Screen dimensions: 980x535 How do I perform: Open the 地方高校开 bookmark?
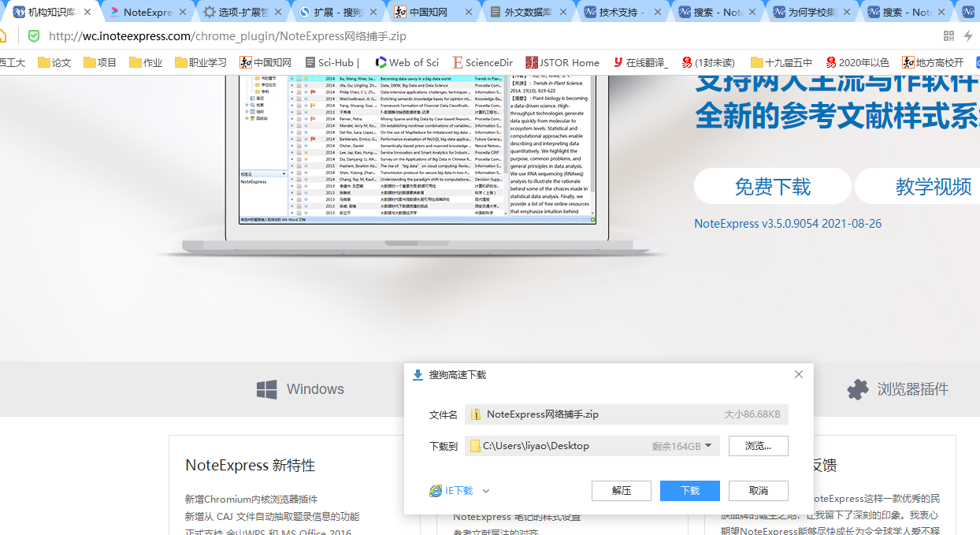pyautogui.click(x=933, y=62)
